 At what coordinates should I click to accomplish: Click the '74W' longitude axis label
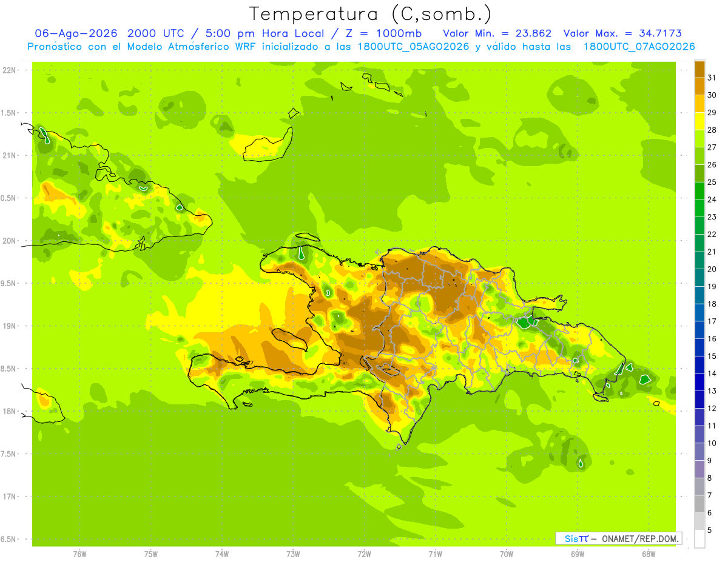pyautogui.click(x=222, y=554)
